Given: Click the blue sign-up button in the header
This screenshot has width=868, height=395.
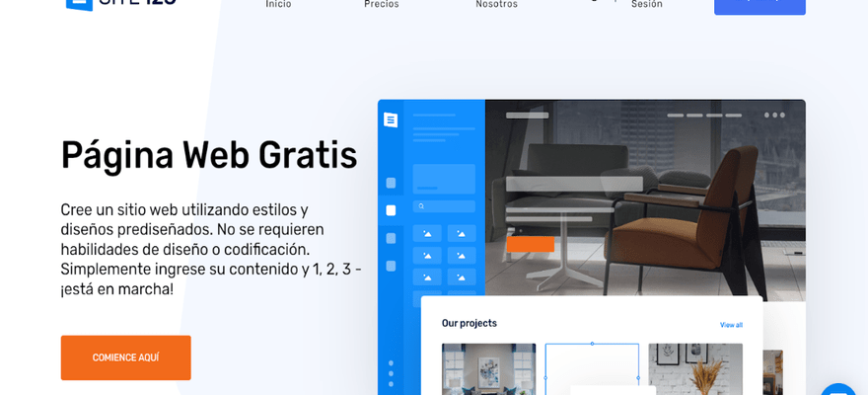Looking at the screenshot, I should (759, 6).
